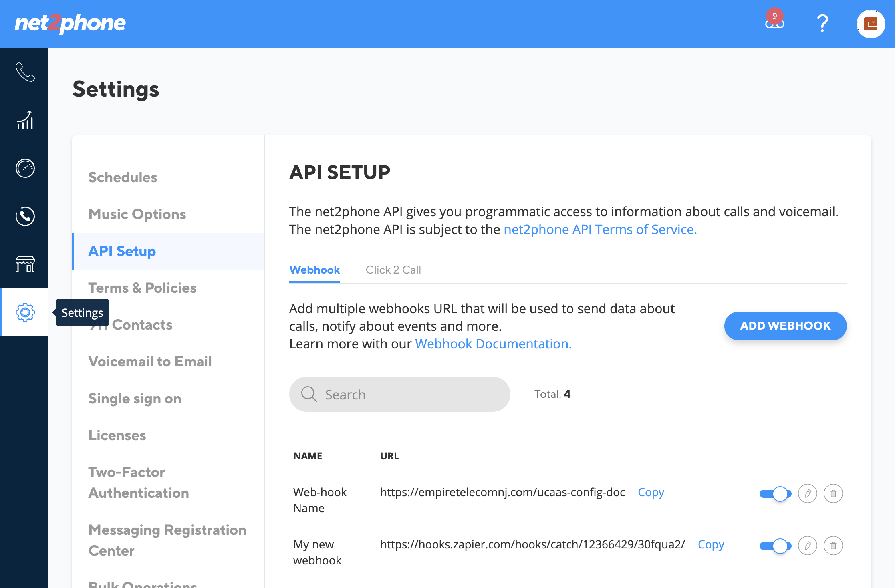Select API Setup in settings menu
895x588 pixels.
click(x=169, y=251)
